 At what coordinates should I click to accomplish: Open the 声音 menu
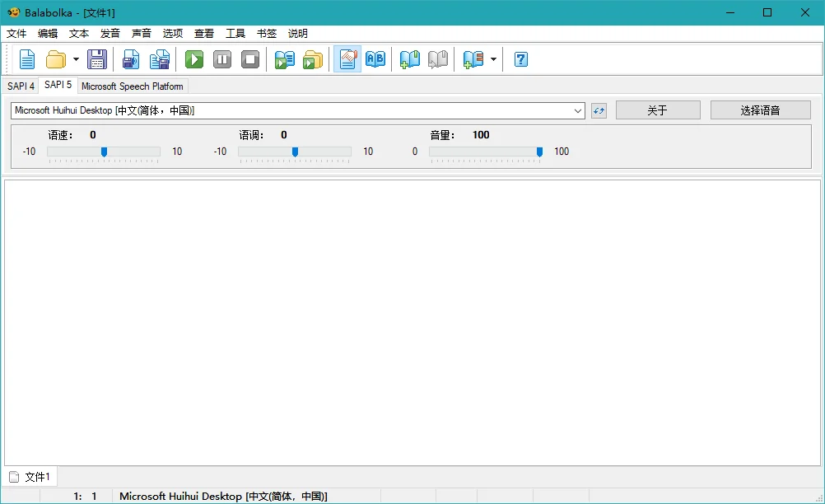(x=142, y=34)
